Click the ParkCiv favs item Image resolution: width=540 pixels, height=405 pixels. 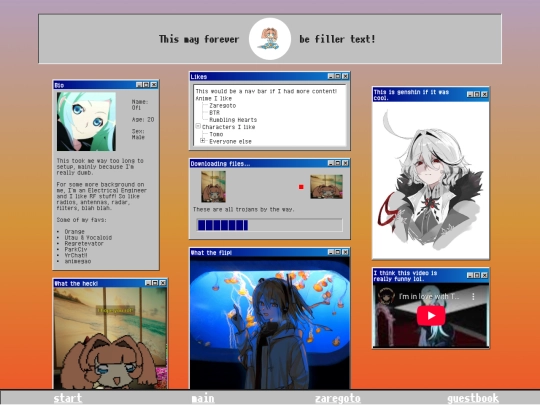point(76,249)
